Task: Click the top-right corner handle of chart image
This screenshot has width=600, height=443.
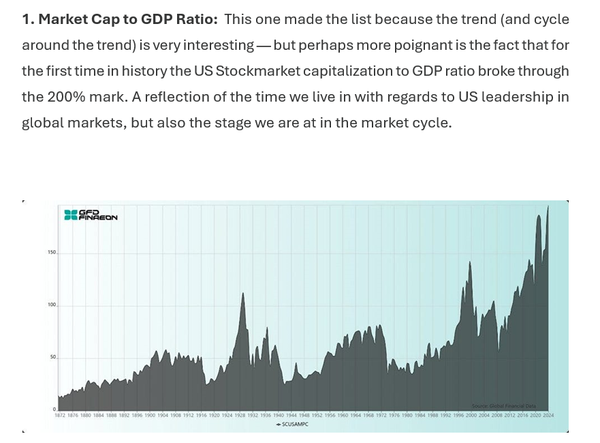Action: tap(567, 201)
